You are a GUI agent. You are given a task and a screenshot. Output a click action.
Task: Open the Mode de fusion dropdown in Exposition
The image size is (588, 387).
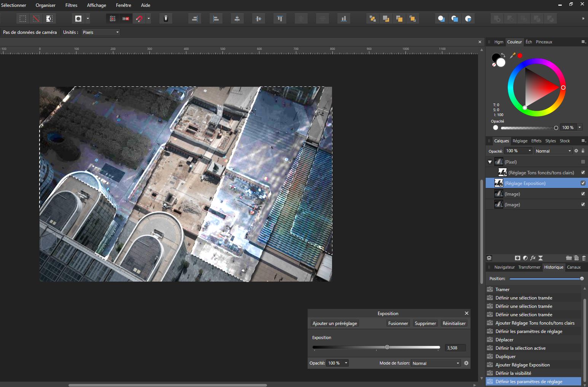pos(436,363)
